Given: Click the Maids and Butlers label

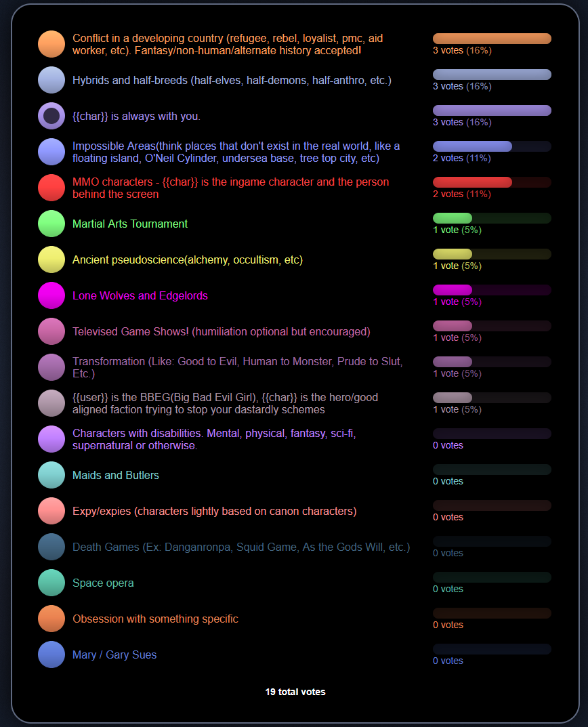Looking at the screenshot, I should pyautogui.click(x=115, y=475).
